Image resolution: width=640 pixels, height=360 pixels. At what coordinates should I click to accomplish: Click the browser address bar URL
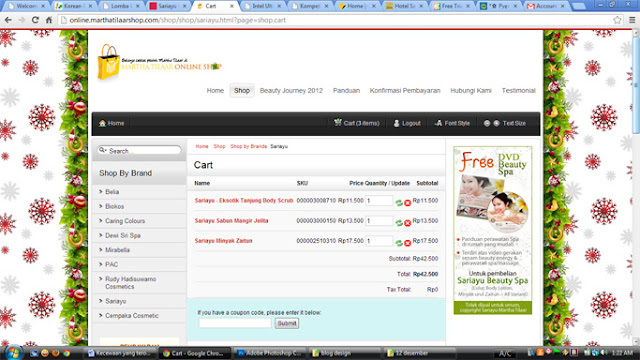[178, 20]
